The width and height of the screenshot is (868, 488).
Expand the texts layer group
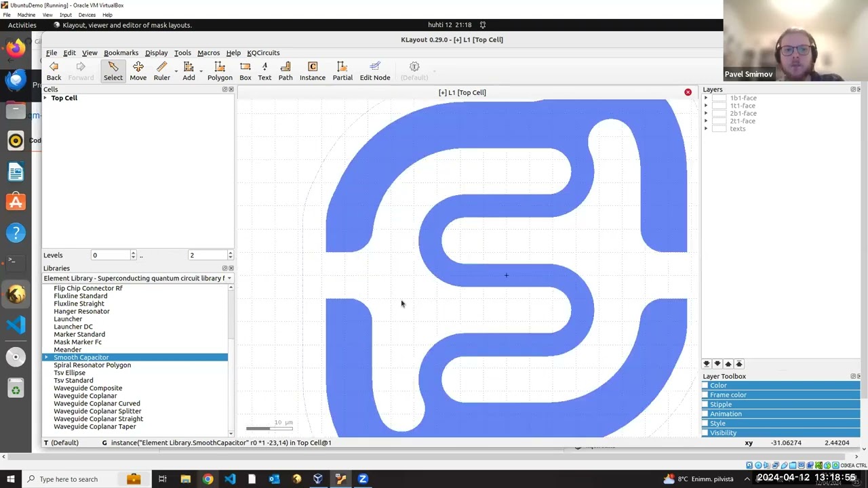(x=706, y=129)
